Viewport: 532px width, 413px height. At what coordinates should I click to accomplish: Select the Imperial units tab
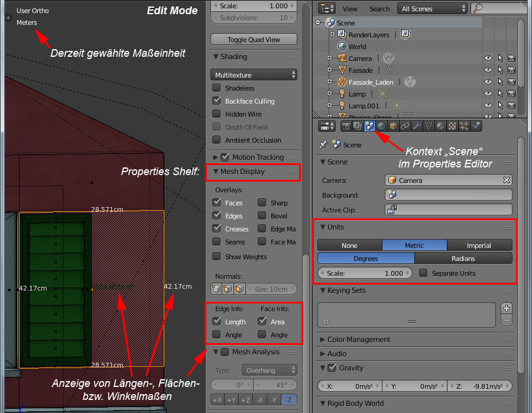(479, 246)
